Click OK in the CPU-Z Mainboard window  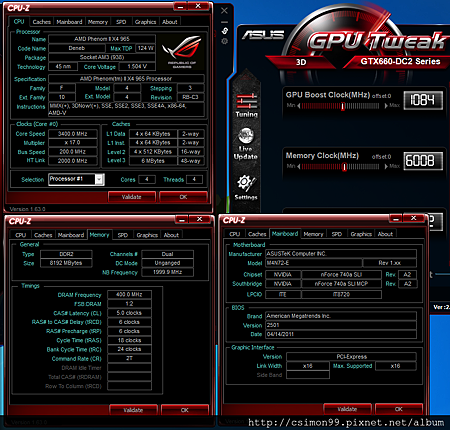(399, 409)
